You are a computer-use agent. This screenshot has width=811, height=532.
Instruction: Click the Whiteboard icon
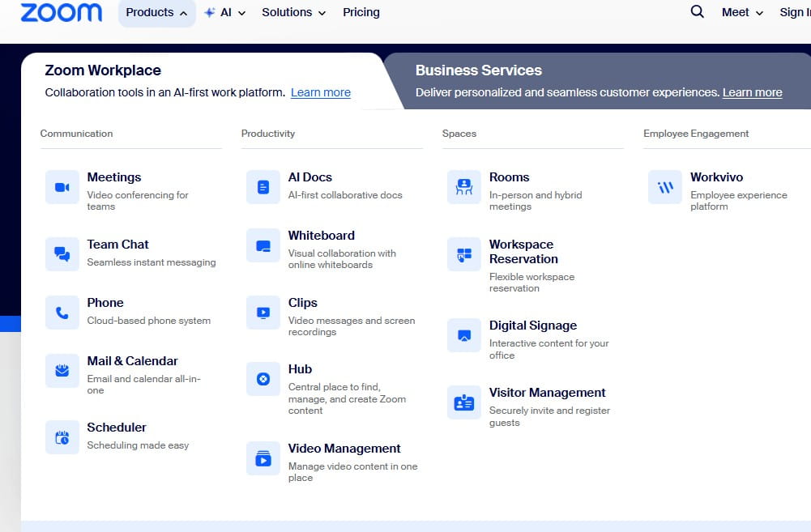[x=263, y=245]
